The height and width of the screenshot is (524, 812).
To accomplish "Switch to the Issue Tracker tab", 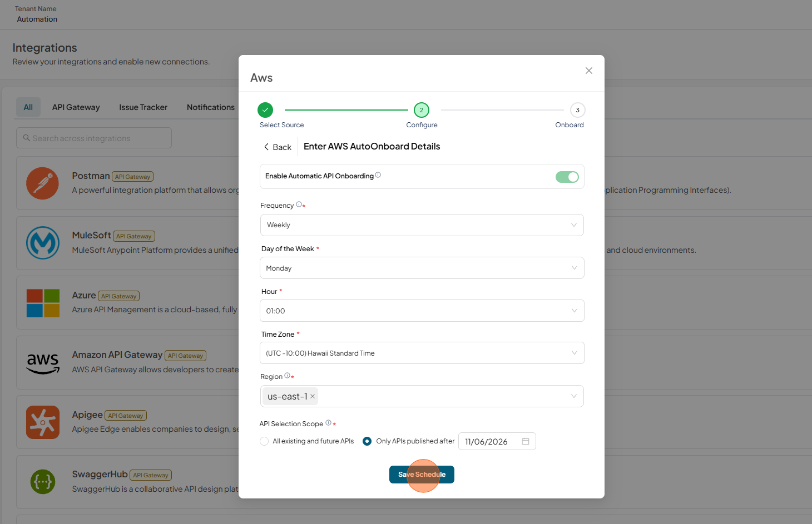I will 143,107.
